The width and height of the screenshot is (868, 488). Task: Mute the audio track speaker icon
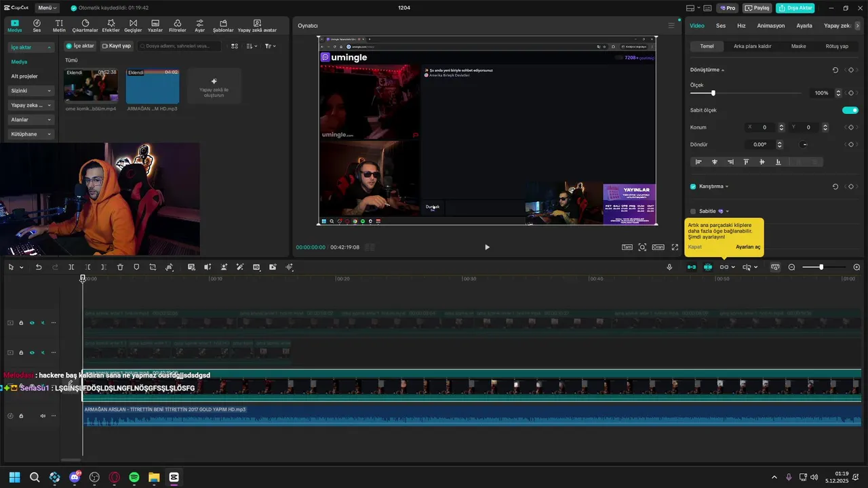pyautogui.click(x=43, y=415)
